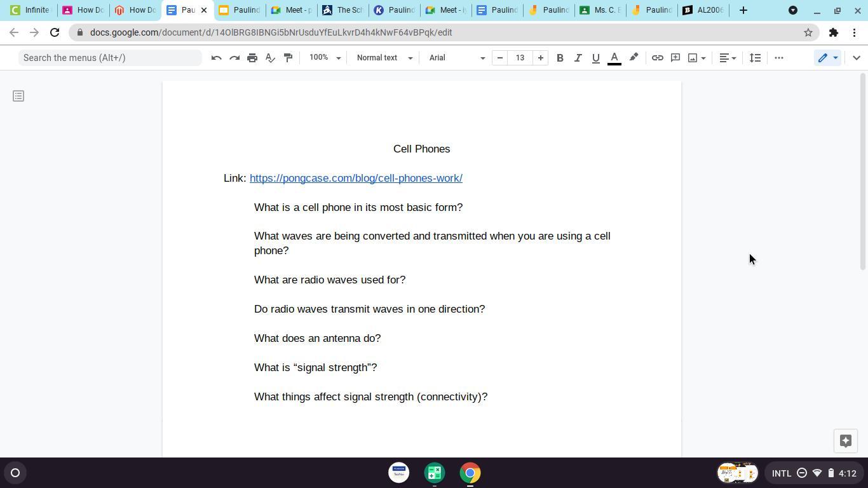Open Chrome from the shelf

coord(470,473)
